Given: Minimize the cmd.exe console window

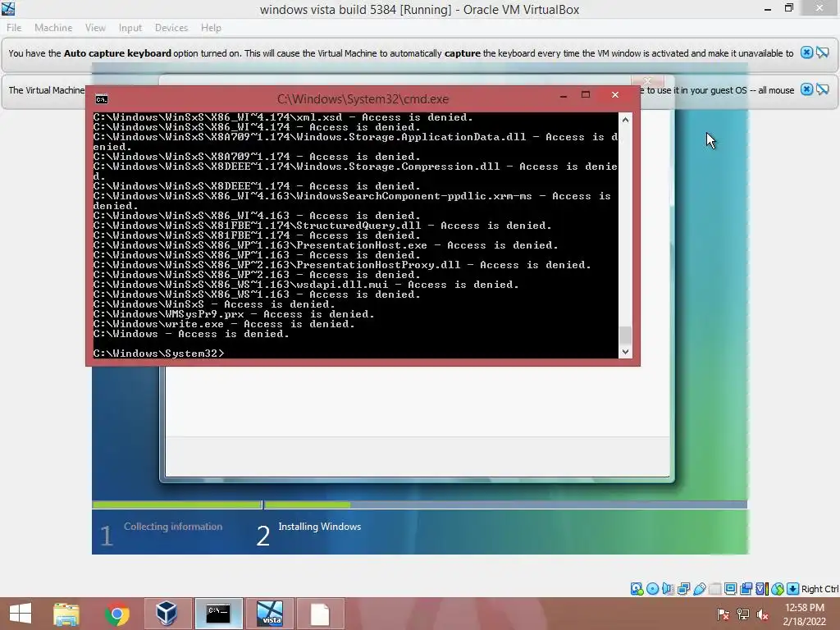Looking at the screenshot, I should (563, 95).
